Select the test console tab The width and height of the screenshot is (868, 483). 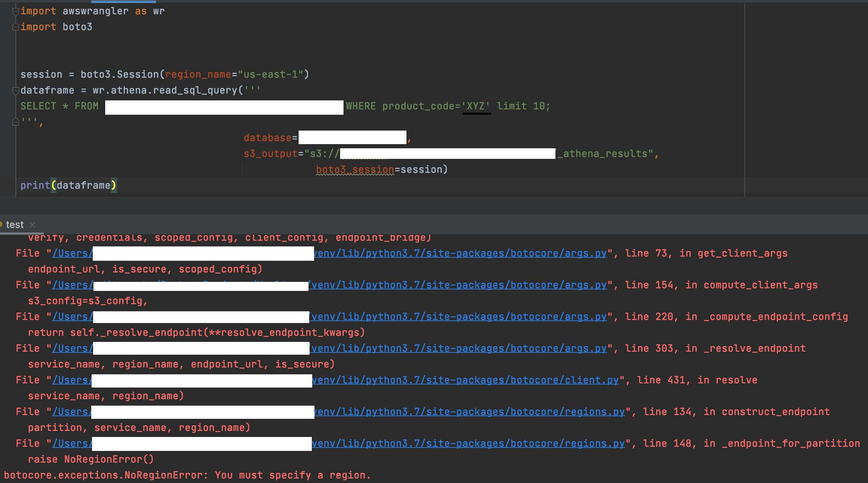click(15, 224)
